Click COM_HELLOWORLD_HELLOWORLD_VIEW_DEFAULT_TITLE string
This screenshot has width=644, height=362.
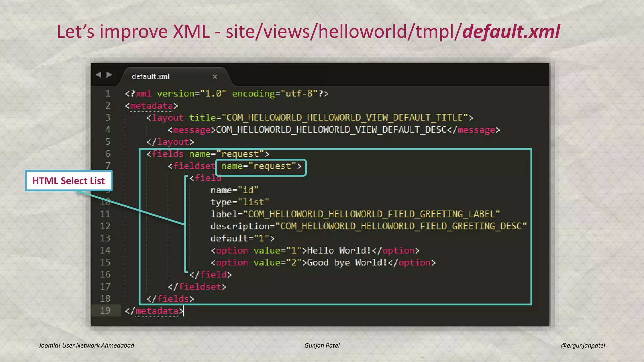coord(345,118)
